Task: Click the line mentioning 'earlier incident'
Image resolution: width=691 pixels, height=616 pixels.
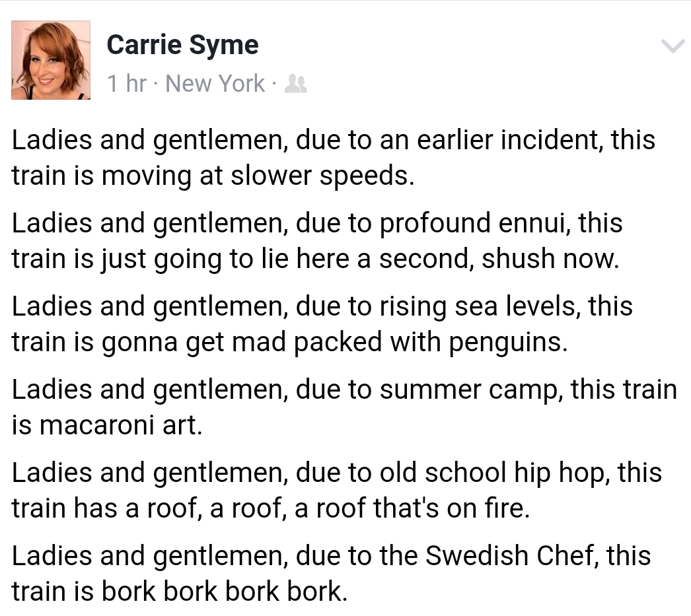Action: (x=334, y=140)
